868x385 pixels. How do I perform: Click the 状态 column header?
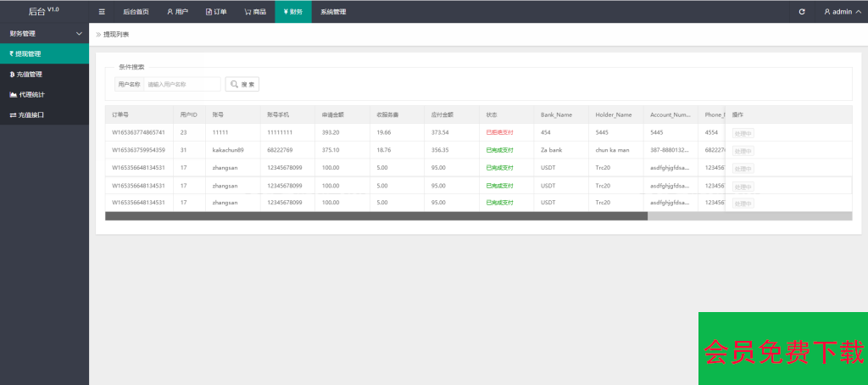(492, 114)
